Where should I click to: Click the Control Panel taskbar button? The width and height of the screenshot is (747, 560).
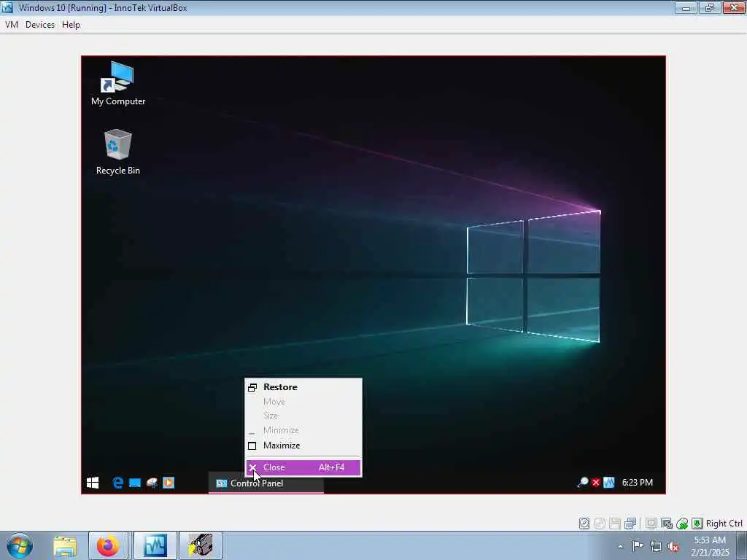tap(266, 483)
